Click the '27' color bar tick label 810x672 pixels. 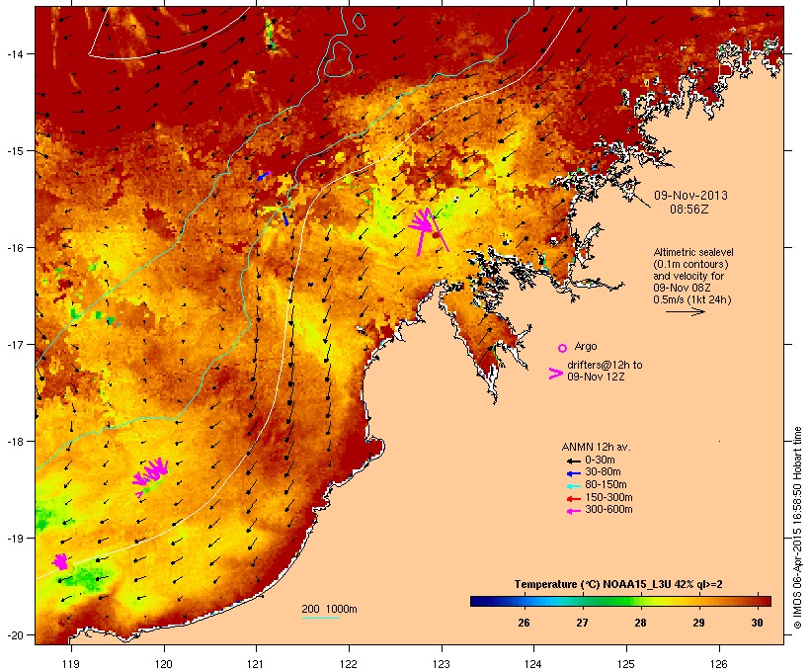coord(582,623)
